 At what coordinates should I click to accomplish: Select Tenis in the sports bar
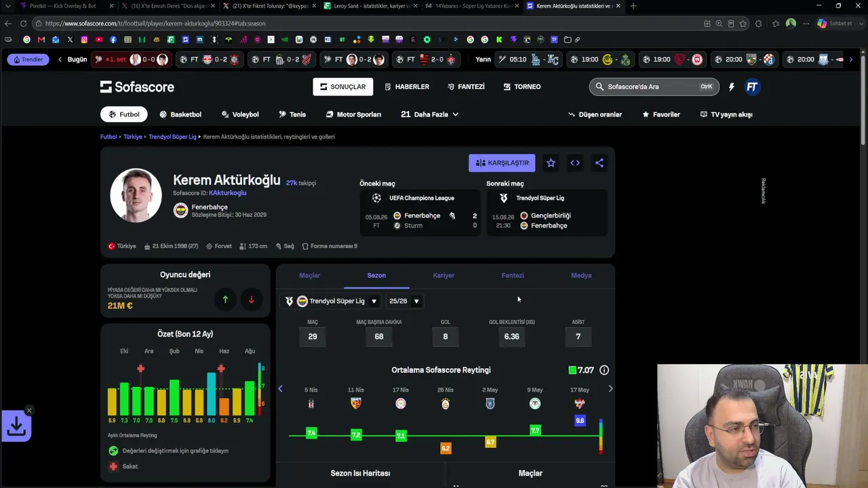coord(292,115)
